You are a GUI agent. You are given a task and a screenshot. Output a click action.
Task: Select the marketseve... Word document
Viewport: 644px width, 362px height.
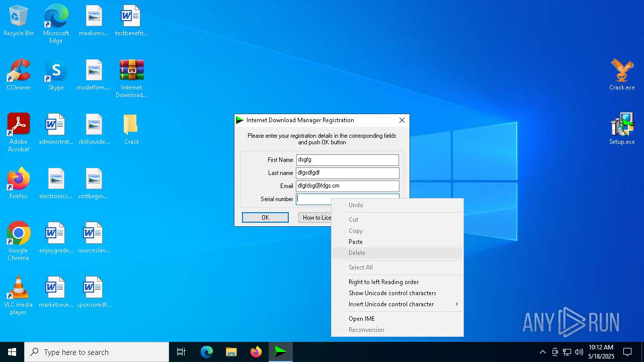click(56, 293)
